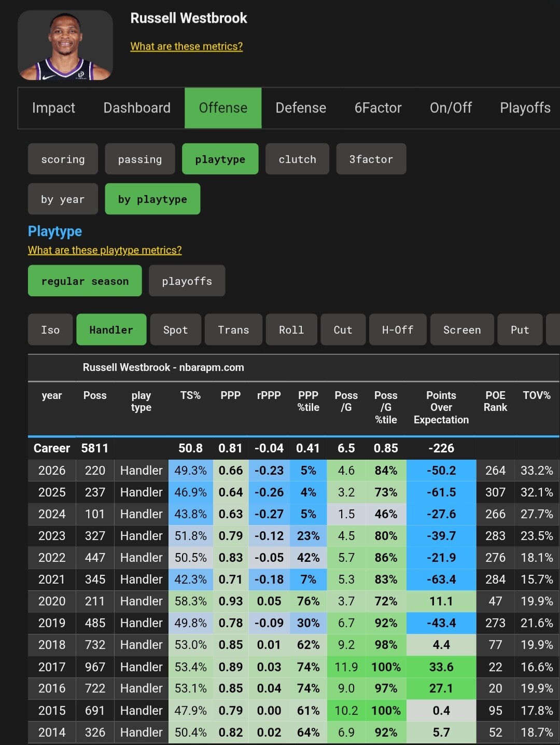The image size is (560, 745).
Task: Click the career total 5811 possessions
Action: [95, 448]
